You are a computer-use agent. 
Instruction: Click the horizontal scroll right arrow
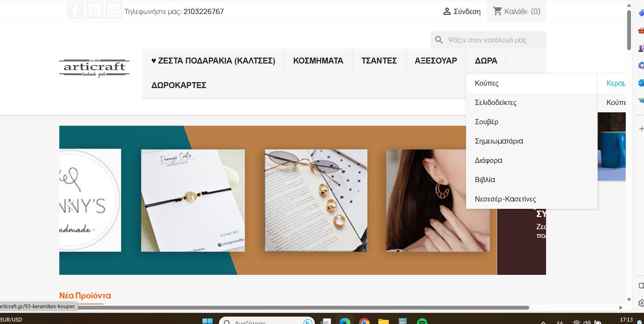(621, 308)
